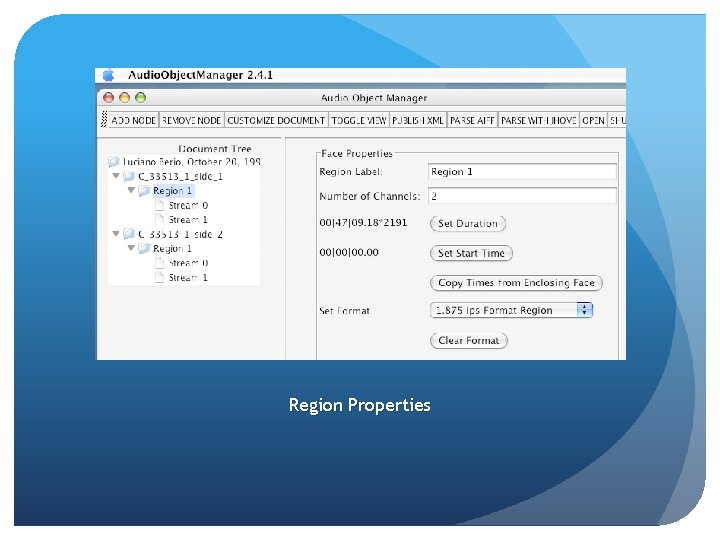Open the AudioObjectManager 2.4.1 application menu
The image size is (720, 540).
(200, 75)
